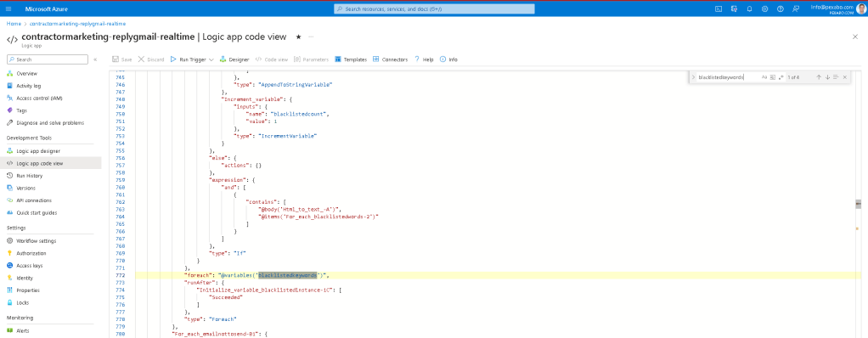Open the Feedback icon in header

796,8
